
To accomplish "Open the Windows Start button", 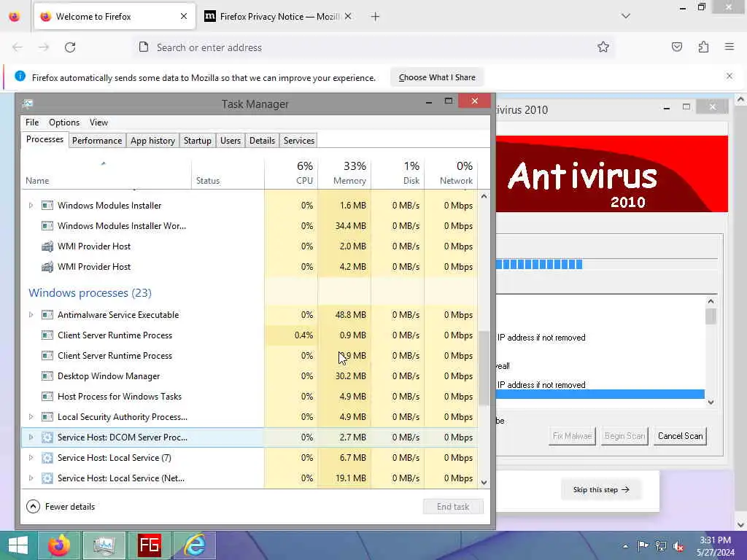I will click(18, 545).
